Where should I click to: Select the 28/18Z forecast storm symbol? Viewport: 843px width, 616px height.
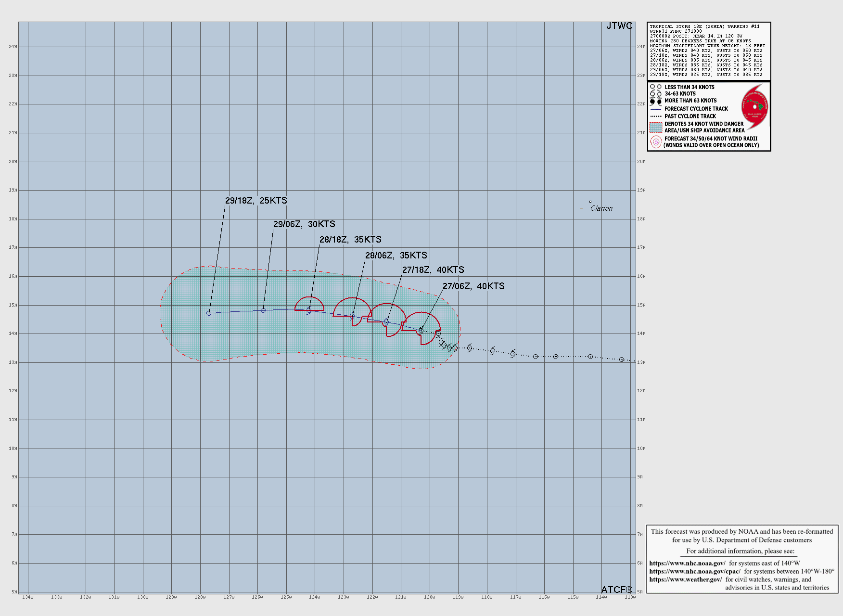pos(309,310)
